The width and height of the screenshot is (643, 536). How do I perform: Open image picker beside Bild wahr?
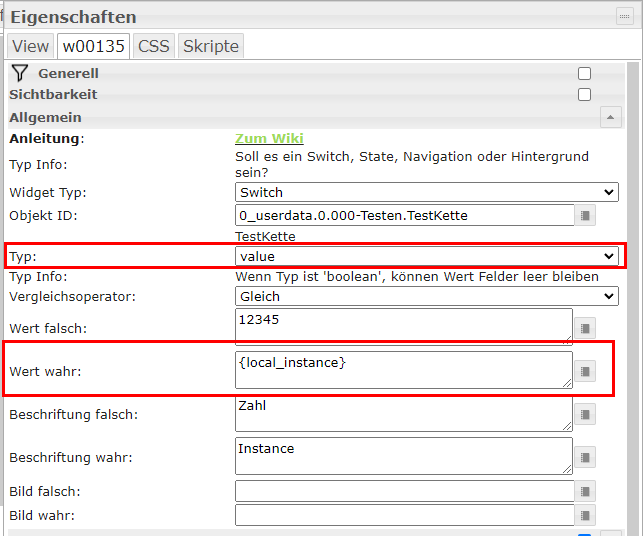[587, 515]
